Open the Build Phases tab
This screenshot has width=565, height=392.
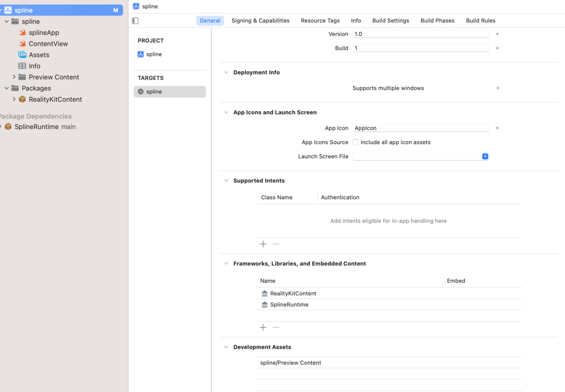[x=437, y=21]
